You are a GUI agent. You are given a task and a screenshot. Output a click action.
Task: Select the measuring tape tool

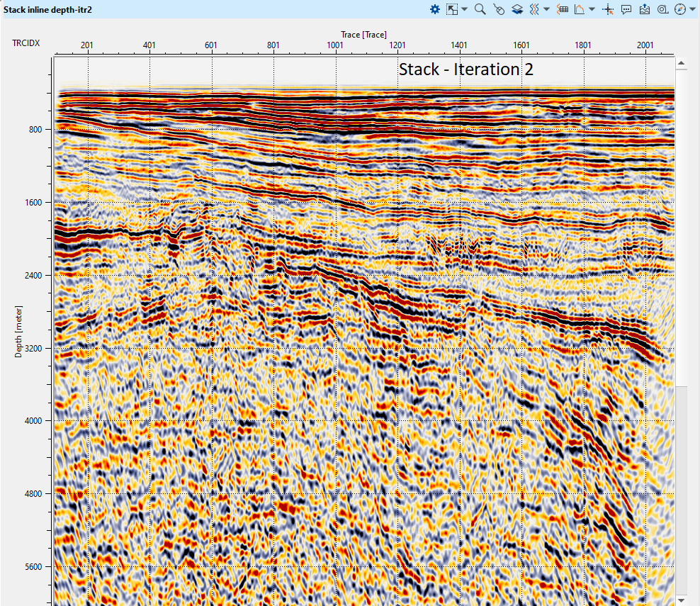(x=663, y=9)
